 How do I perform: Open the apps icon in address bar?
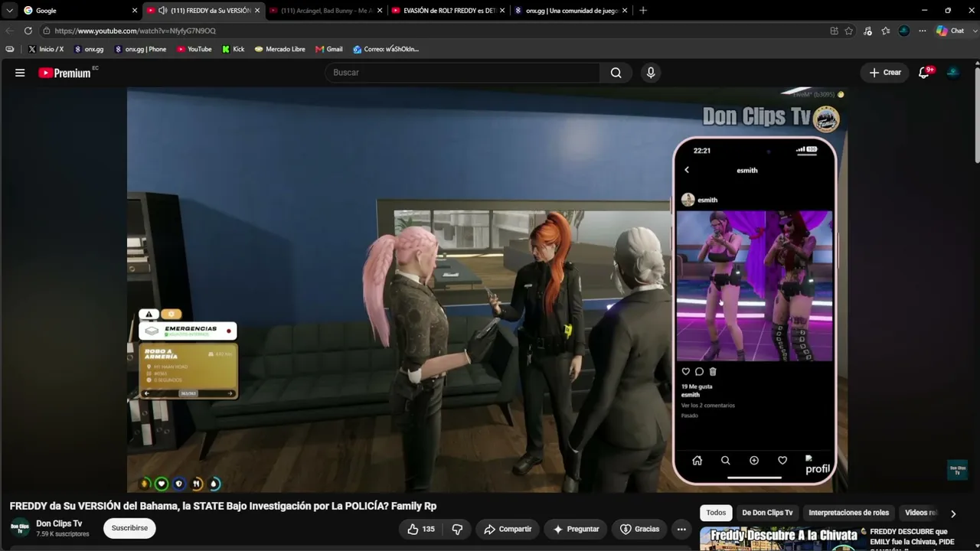[834, 31]
